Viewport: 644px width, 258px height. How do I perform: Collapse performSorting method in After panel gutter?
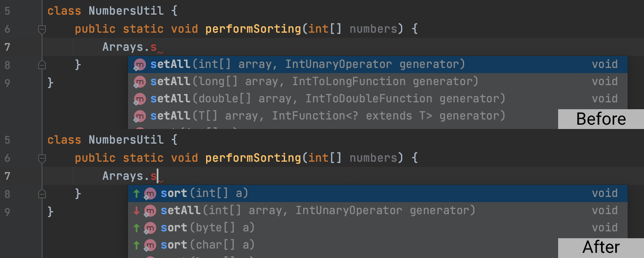(42, 157)
